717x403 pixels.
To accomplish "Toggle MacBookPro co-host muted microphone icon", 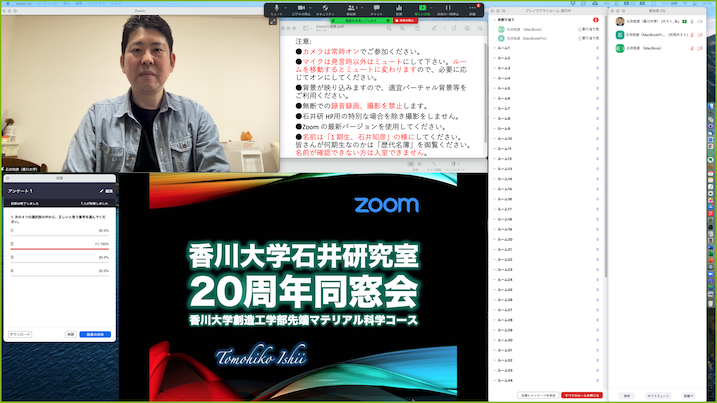I will 692,35.
